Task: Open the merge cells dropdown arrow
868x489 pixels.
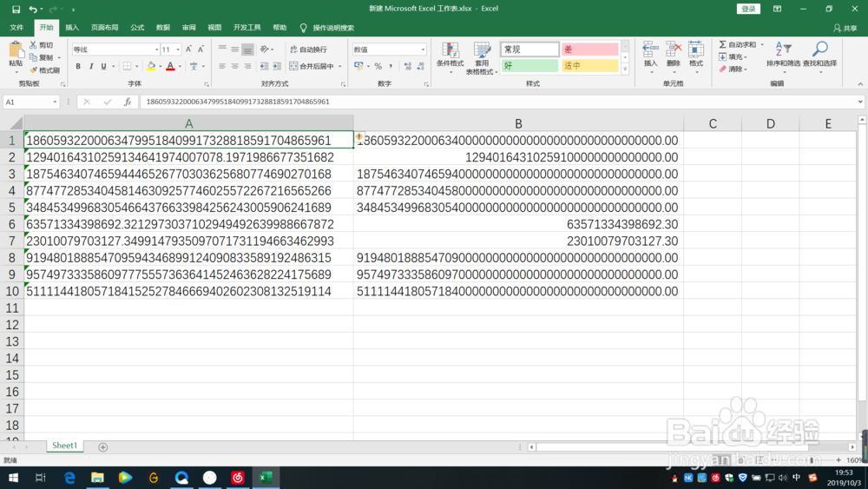Action: pyautogui.click(x=340, y=67)
